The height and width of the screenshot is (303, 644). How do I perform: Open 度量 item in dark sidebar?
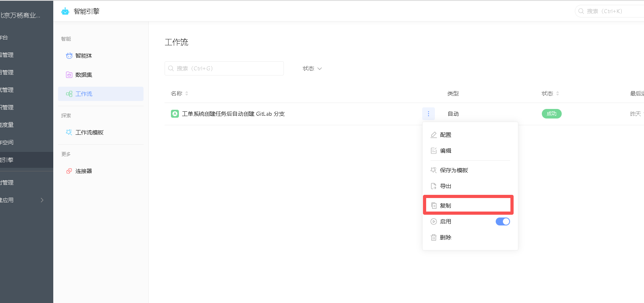tap(27, 125)
